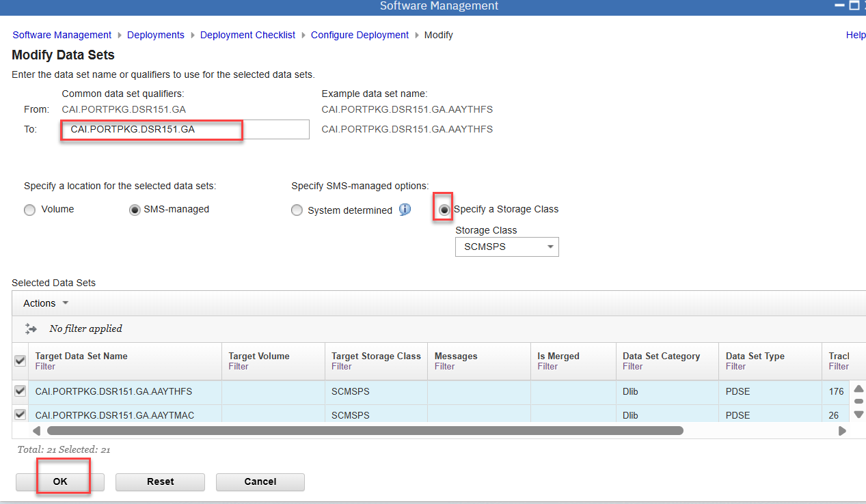Go to Deployment Checklist breadcrumb
This screenshot has width=866, height=504.
(x=247, y=35)
